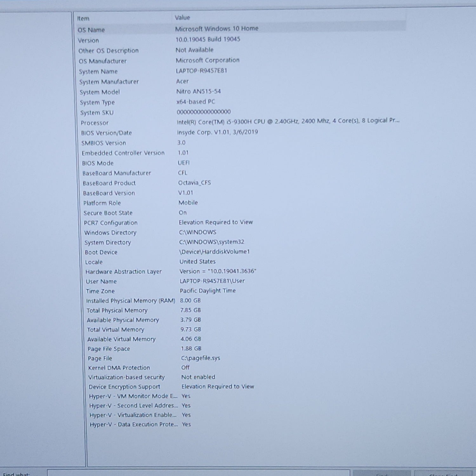Image resolution: width=476 pixels, height=476 pixels.
Task: Select the Device Encryption Support row
Action: [124, 387]
